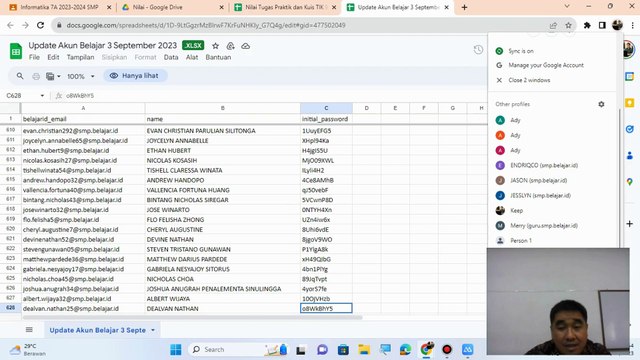Viewport: 640px width, 360px height.
Task: Click cell containing EVAN CHRISTIAN PARULIAN SILITONGA
Action: 222,131
